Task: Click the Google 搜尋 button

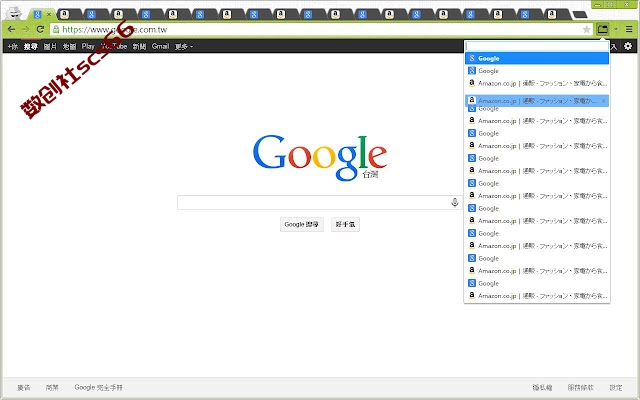Action: [x=302, y=224]
